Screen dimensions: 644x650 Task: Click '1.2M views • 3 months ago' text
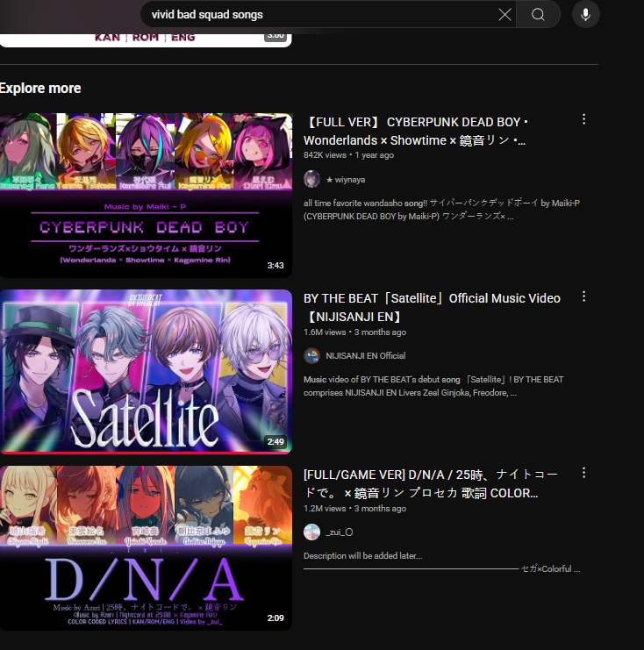(355, 508)
